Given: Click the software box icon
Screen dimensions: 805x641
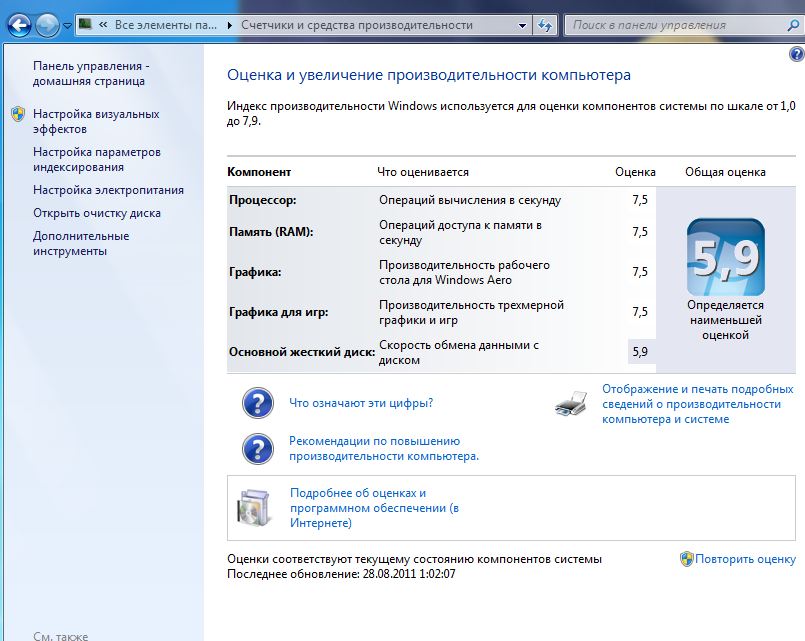Looking at the screenshot, I should (x=254, y=508).
